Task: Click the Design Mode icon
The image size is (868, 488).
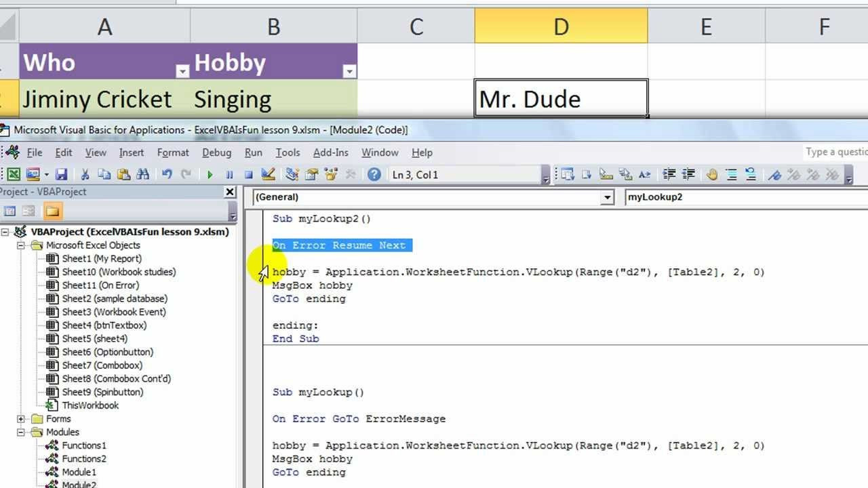Action: click(268, 174)
